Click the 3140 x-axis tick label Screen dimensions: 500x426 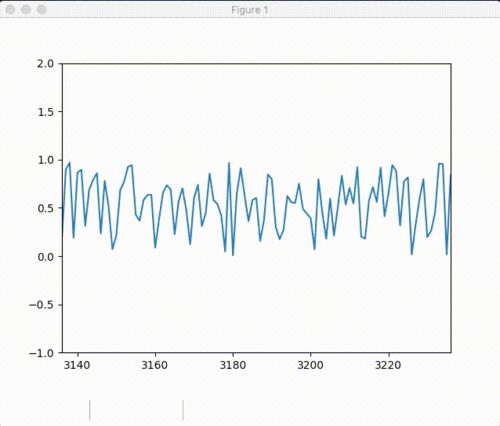(x=77, y=365)
